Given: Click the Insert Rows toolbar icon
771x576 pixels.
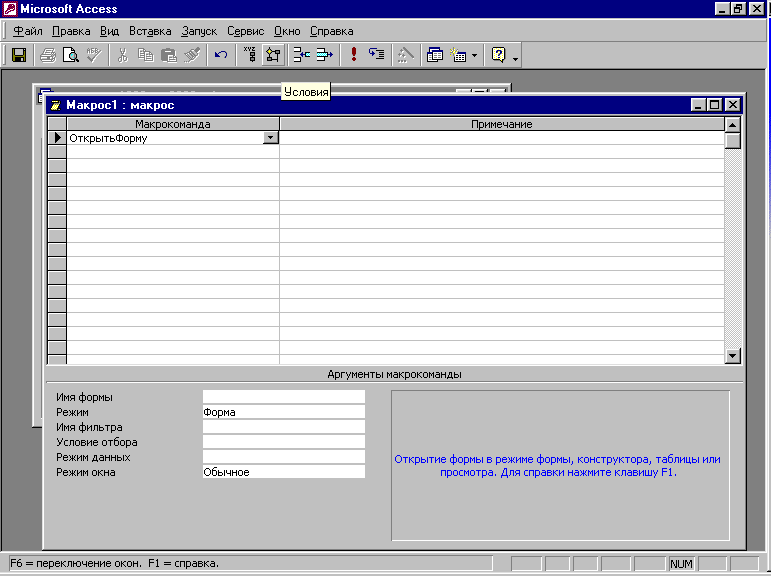Looking at the screenshot, I should tap(301, 55).
